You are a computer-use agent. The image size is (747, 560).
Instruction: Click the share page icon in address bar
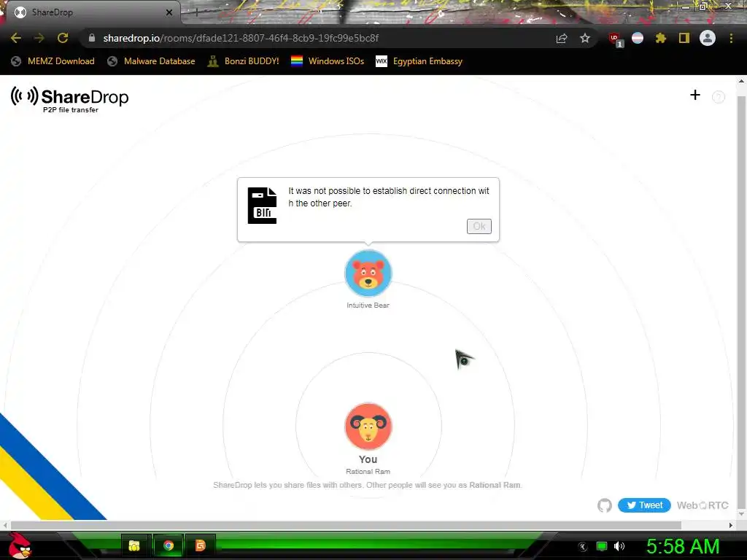click(x=562, y=38)
